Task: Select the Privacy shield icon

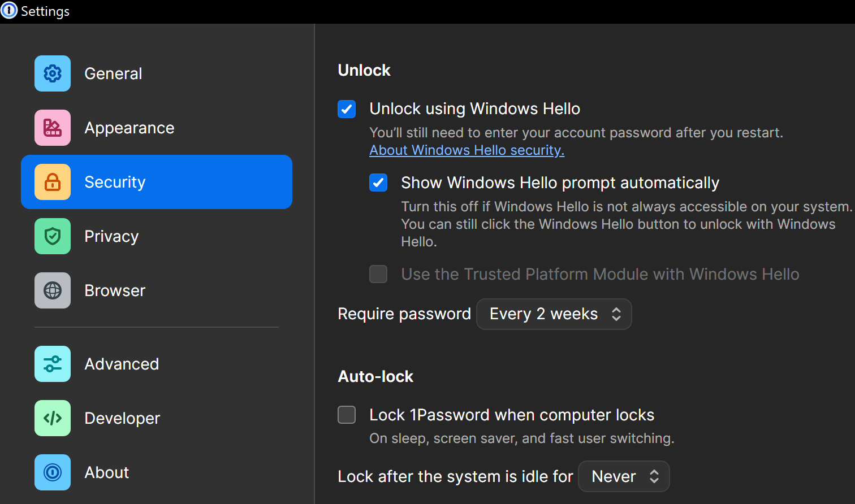Action: click(x=52, y=236)
